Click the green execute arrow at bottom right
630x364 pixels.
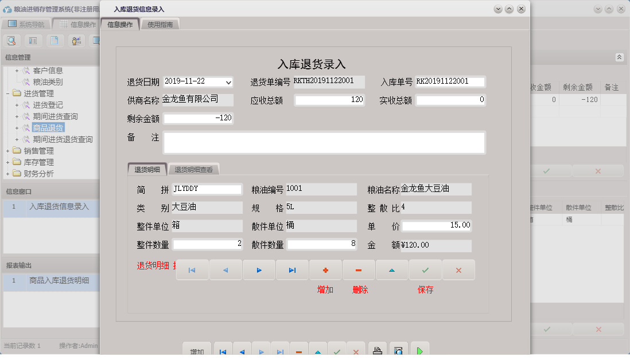[x=419, y=349]
